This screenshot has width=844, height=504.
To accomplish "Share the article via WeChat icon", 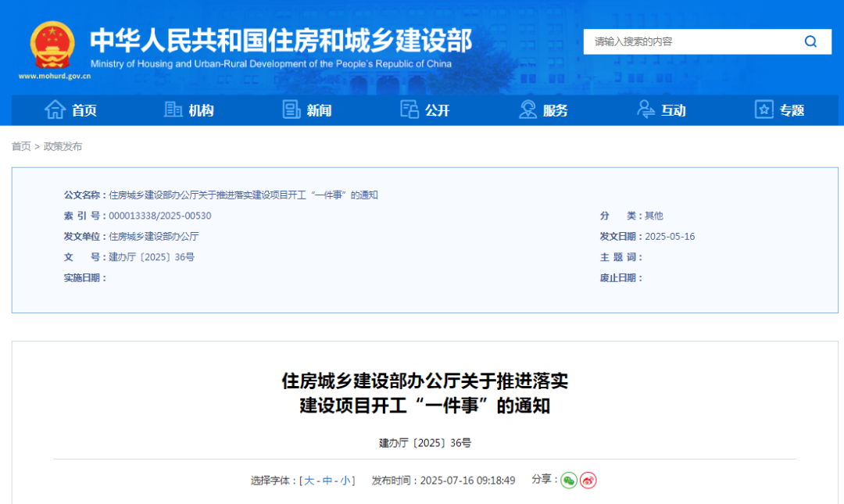I will pos(569,481).
